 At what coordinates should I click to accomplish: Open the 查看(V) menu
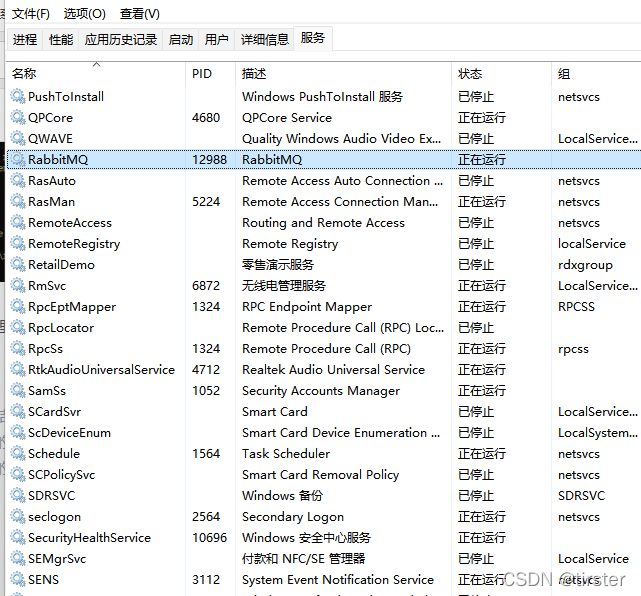pyautogui.click(x=139, y=13)
